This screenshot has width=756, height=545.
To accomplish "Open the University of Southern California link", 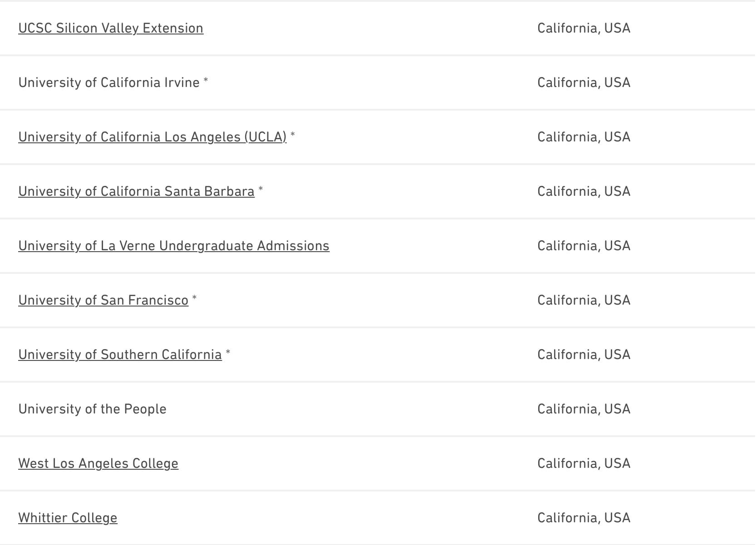I will [120, 355].
